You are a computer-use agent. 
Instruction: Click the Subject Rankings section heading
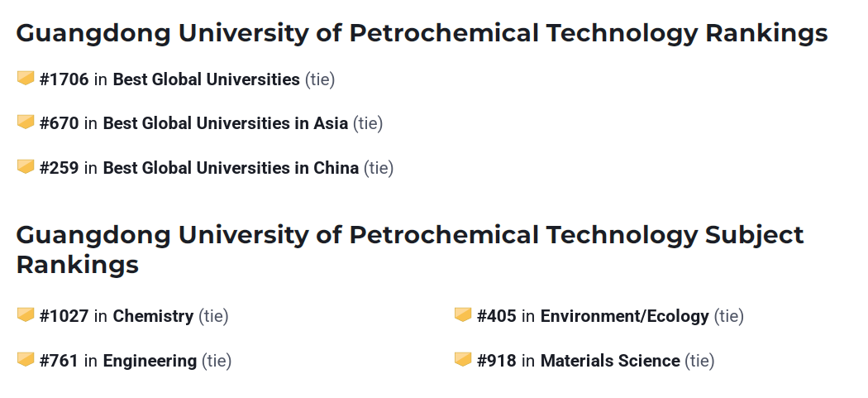coord(409,248)
